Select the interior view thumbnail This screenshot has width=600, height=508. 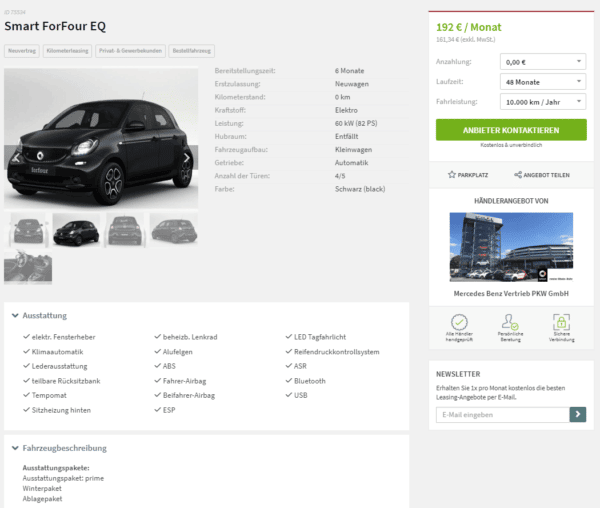click(x=28, y=267)
